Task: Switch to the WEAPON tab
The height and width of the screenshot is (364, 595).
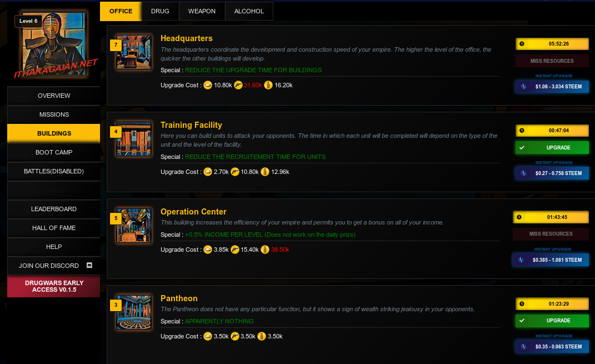Action: coord(202,11)
